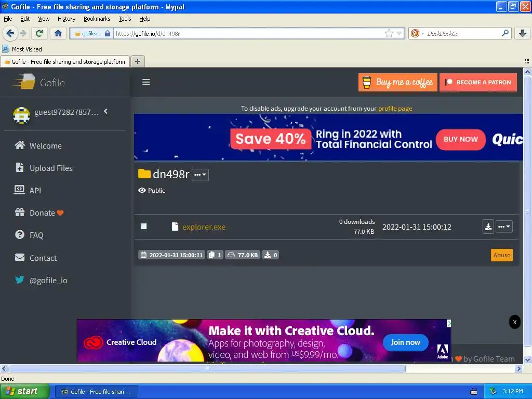Open the Help menu
This screenshot has width=532, height=399.
click(144, 19)
